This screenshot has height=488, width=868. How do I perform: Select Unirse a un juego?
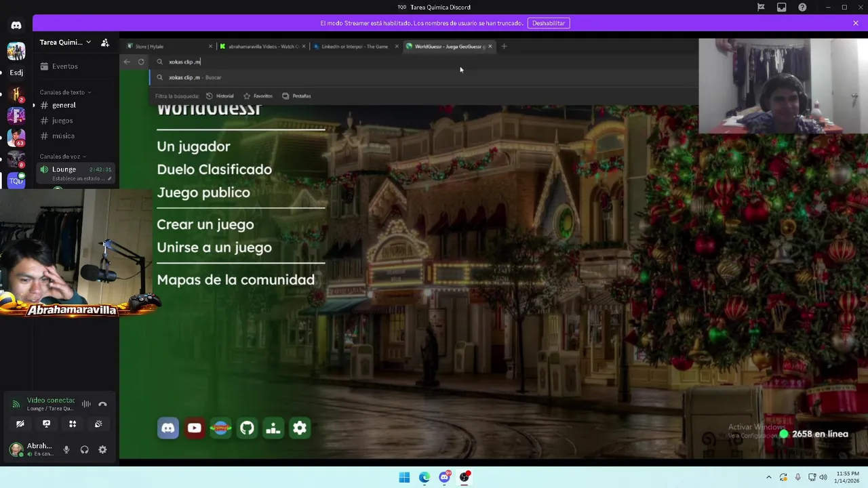pos(214,247)
